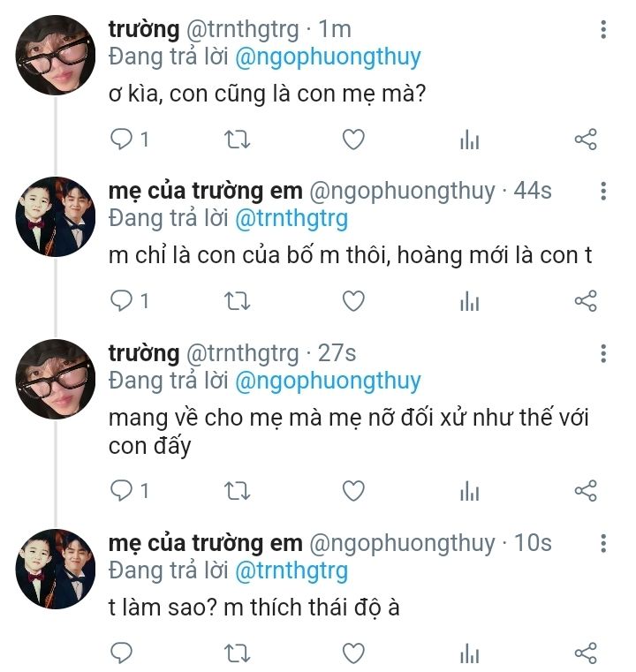This screenshot has height=672, width=636.
Task: Open trường's avatar on the first tweet
Action: (x=56, y=55)
